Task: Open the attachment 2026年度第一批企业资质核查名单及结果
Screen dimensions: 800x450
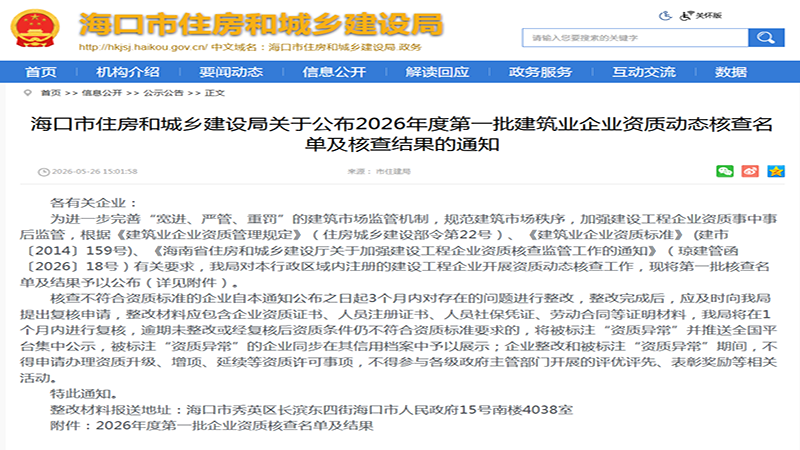Action: (x=235, y=426)
